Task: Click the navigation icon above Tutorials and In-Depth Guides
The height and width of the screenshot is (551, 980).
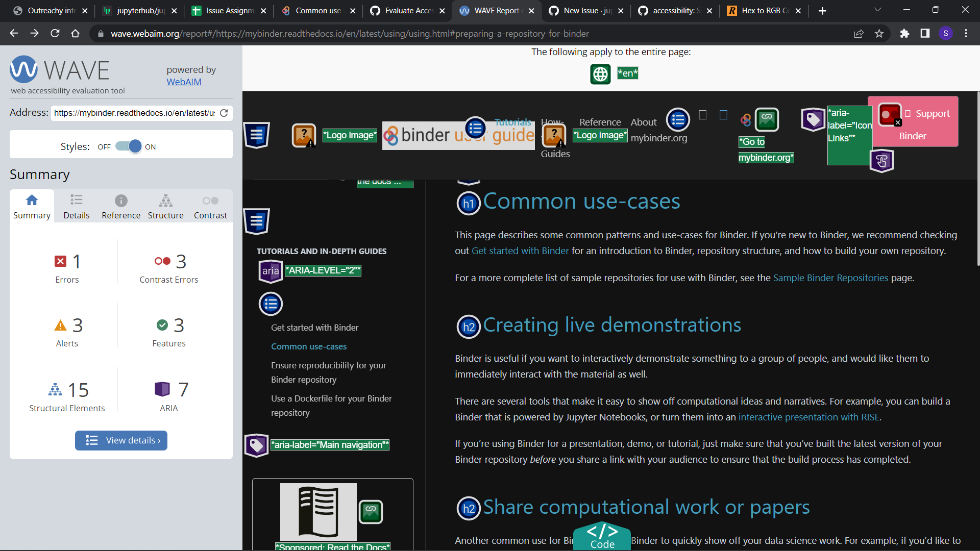Action: (257, 221)
